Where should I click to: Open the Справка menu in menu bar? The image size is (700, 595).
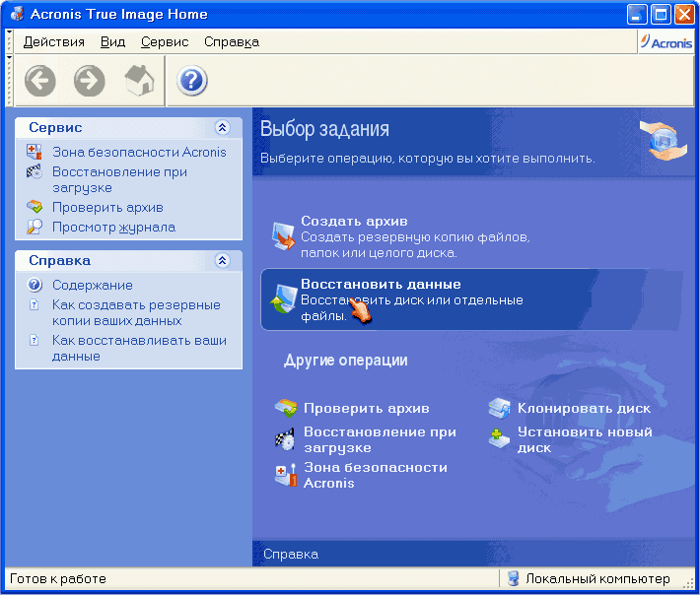(232, 42)
